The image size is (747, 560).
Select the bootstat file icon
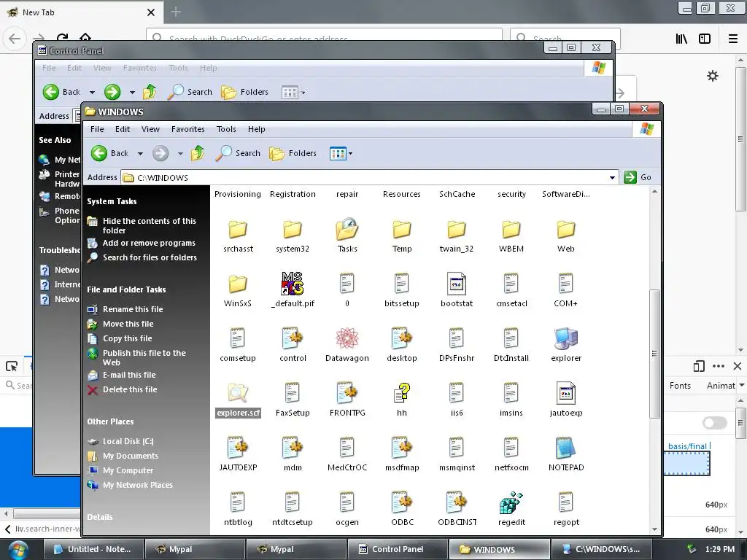pyautogui.click(x=457, y=284)
